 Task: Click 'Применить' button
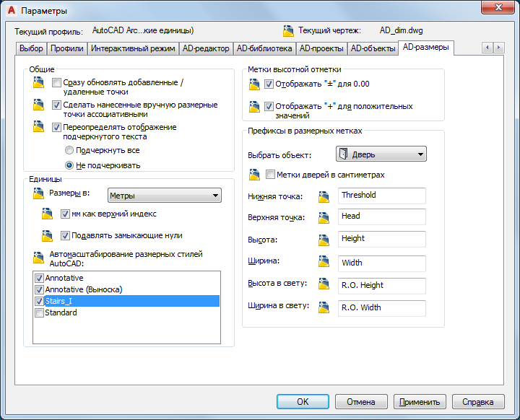(x=420, y=402)
